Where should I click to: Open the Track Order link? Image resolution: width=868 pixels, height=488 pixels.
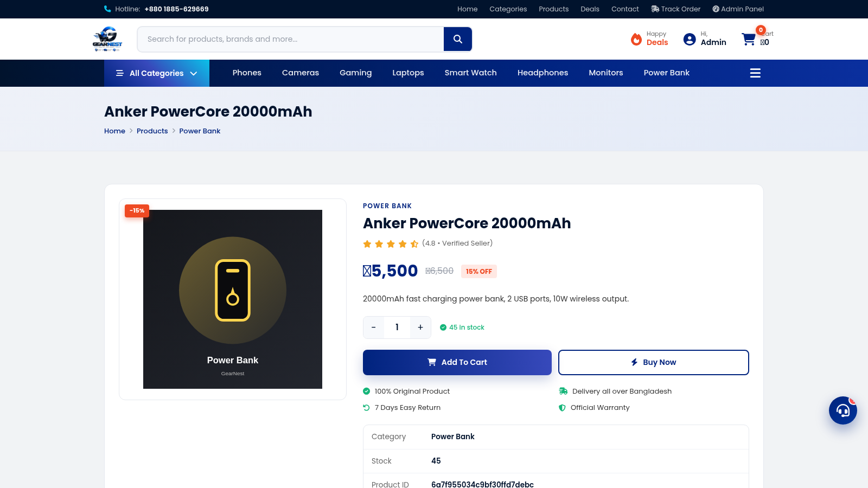coord(676,9)
